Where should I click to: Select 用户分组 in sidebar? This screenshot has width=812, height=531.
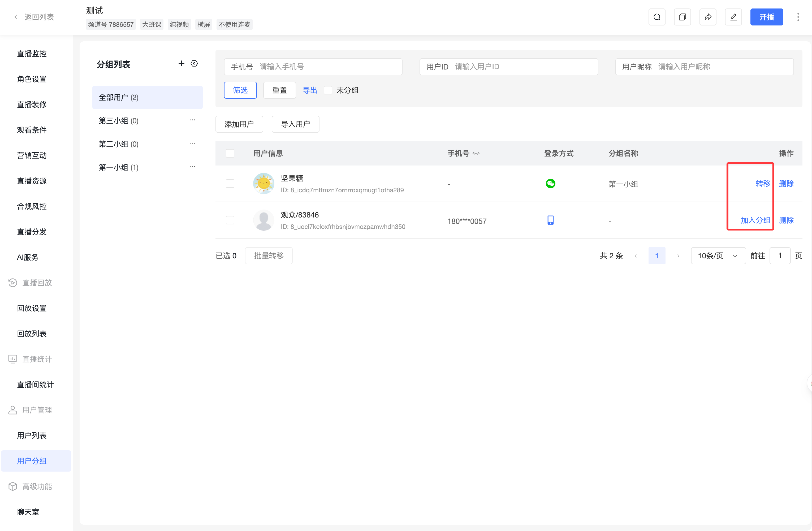point(36,461)
